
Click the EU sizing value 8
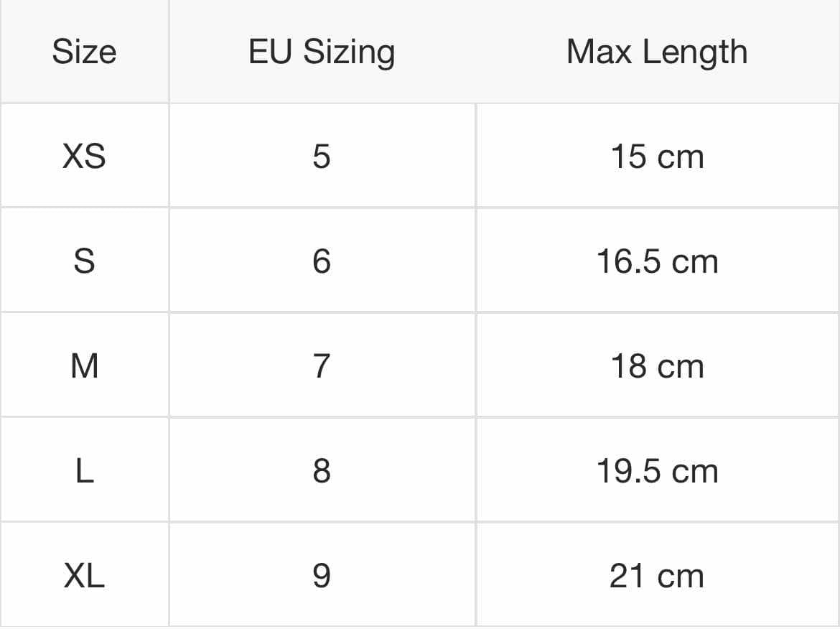(322, 470)
